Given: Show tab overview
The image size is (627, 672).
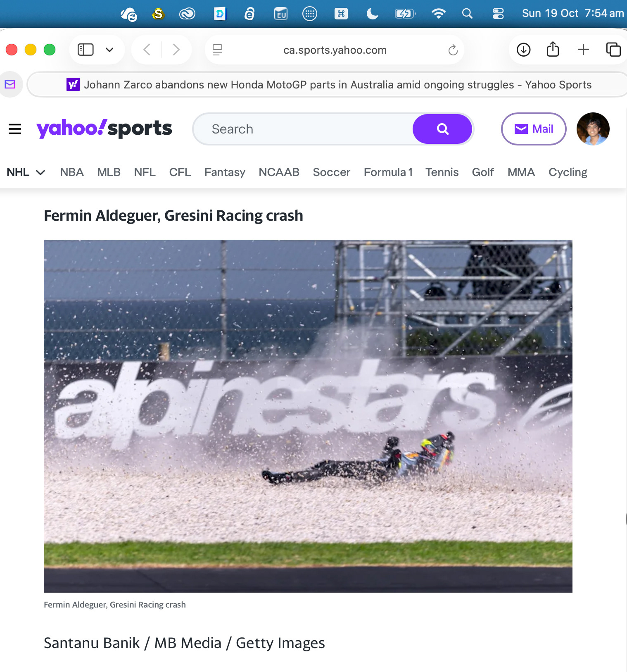Looking at the screenshot, I should [613, 50].
